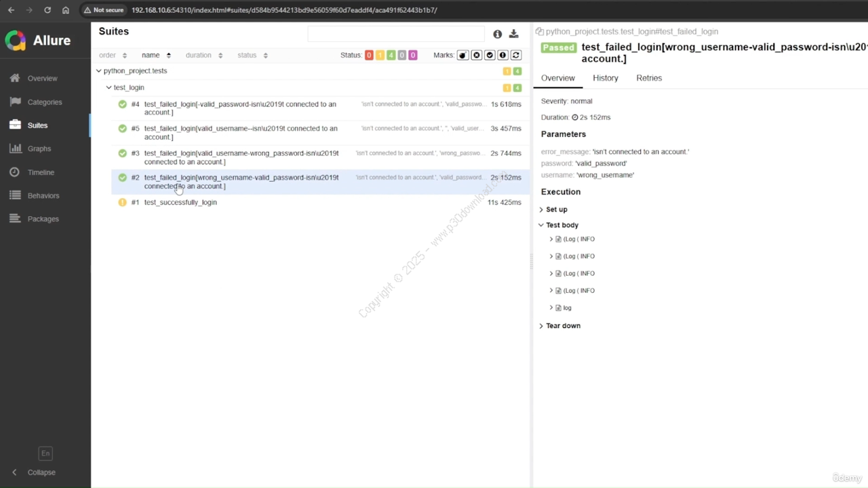868x488 pixels.
Task: Toggle the gray skipped status filter
Action: tap(401, 55)
